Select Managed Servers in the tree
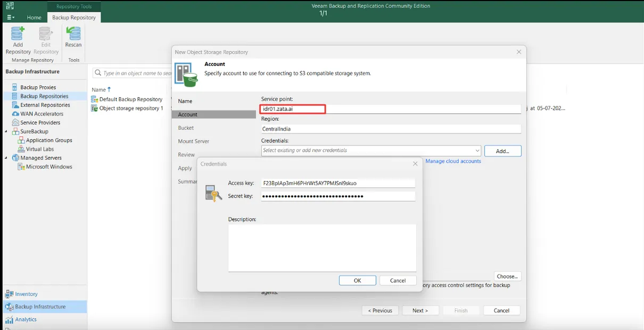This screenshot has width=644, height=330. [x=41, y=158]
